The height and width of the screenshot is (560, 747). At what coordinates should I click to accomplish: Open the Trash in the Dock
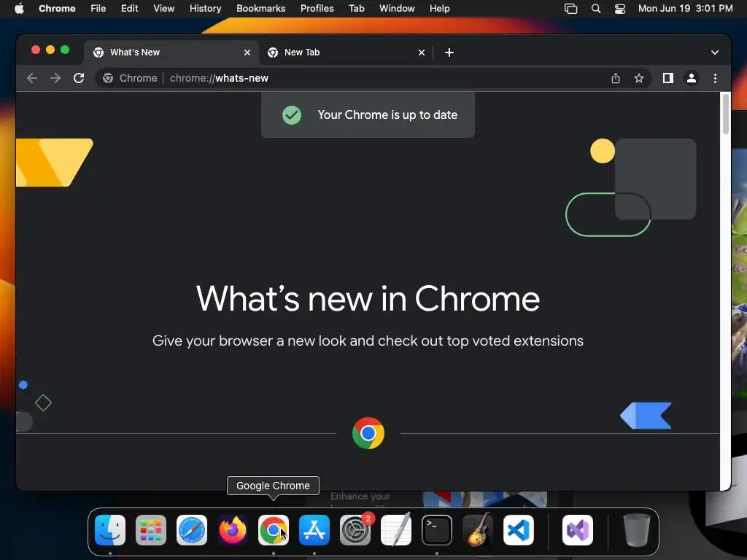click(636, 530)
